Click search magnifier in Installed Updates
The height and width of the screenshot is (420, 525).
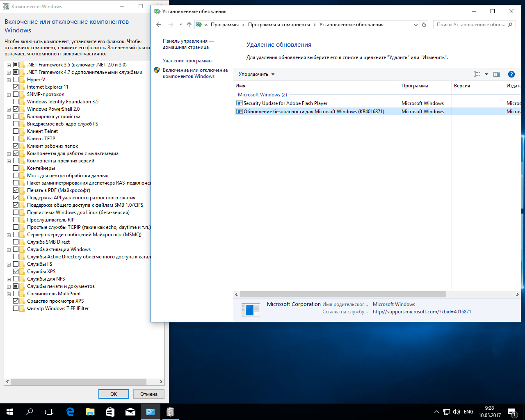point(510,25)
